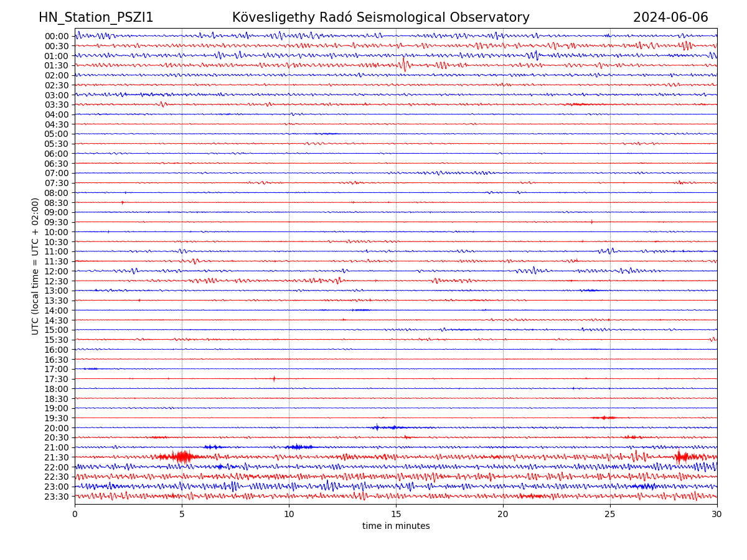Viewport: 747px width, 560px height.
Task: Click the 30 tick on minutes axis
Action: (717, 515)
